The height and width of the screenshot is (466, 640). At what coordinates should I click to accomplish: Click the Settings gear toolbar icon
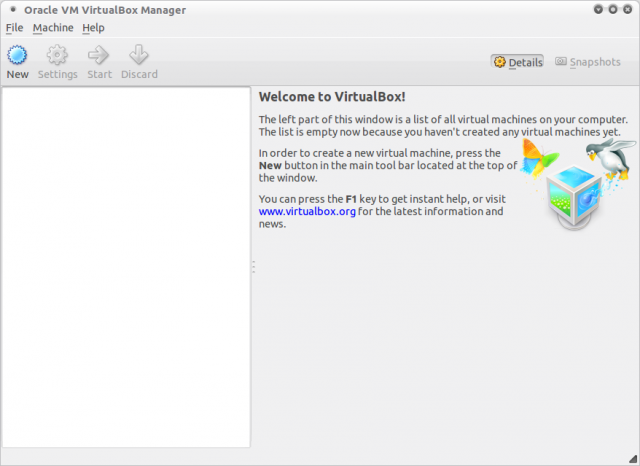[57, 55]
